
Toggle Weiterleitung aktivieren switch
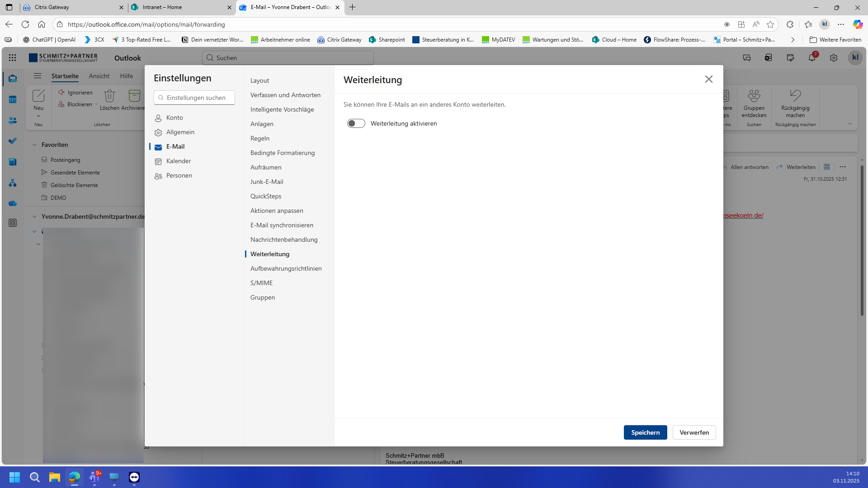[356, 123]
